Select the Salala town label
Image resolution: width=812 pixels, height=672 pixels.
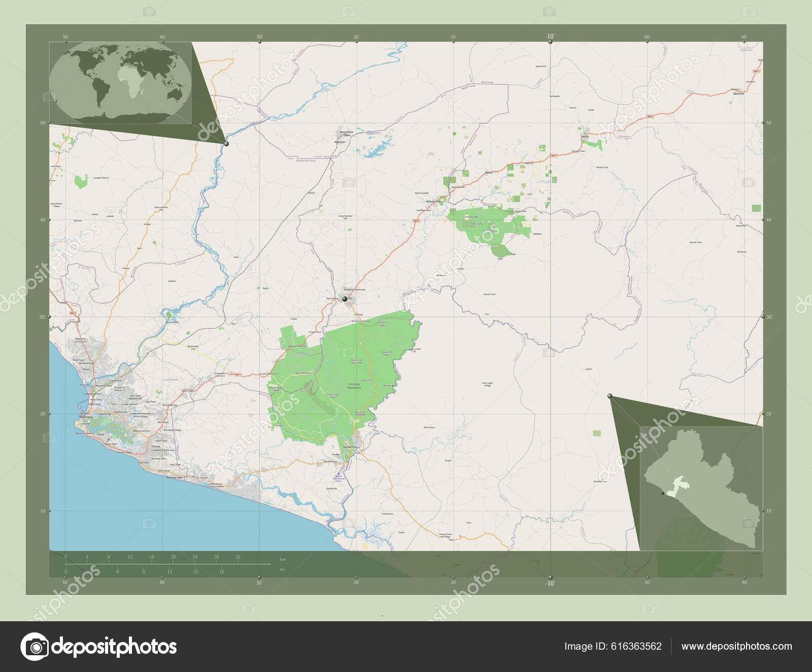tap(489, 173)
